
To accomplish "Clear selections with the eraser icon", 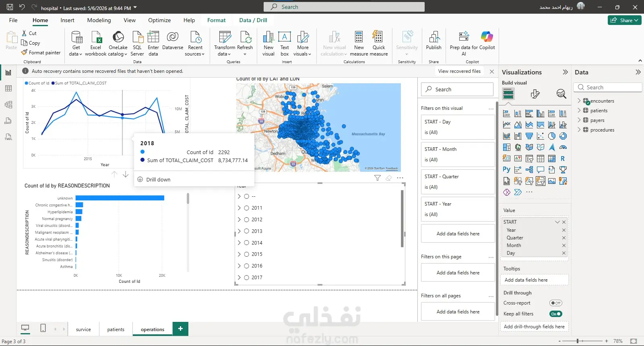I will (x=388, y=178).
